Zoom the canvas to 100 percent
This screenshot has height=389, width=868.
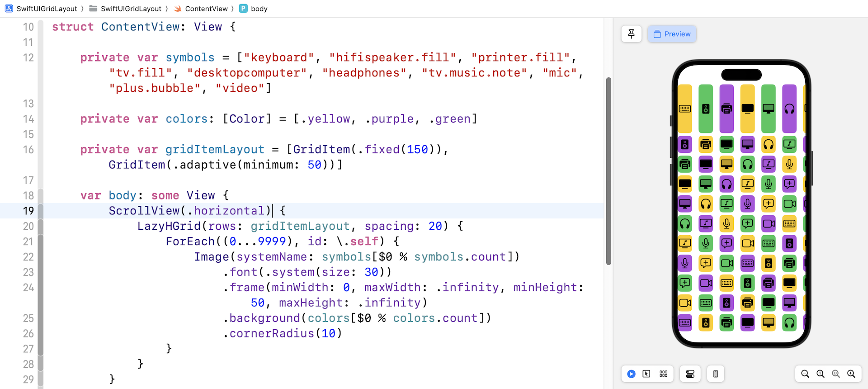click(821, 374)
